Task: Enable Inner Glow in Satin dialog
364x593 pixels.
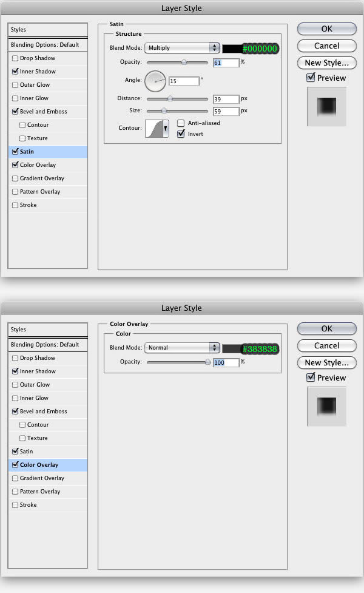Action: [15, 98]
